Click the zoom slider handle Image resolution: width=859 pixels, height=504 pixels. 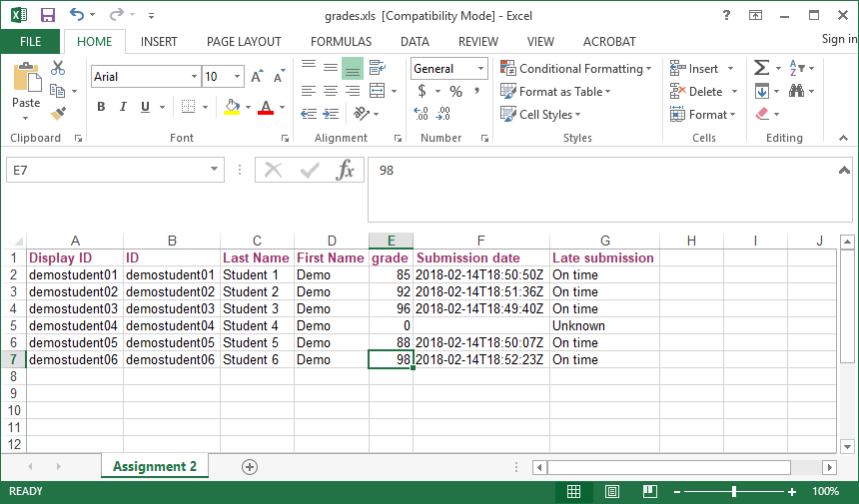pyautogui.click(x=733, y=491)
